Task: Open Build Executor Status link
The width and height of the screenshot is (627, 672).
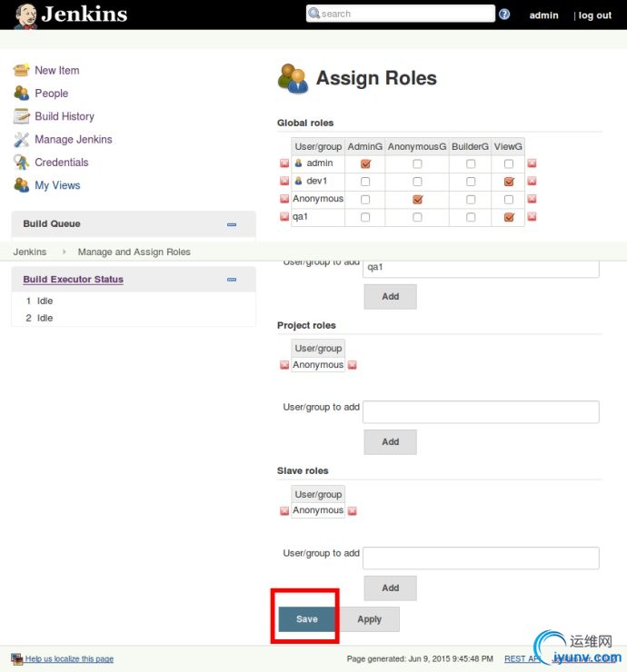Action: [x=74, y=279]
